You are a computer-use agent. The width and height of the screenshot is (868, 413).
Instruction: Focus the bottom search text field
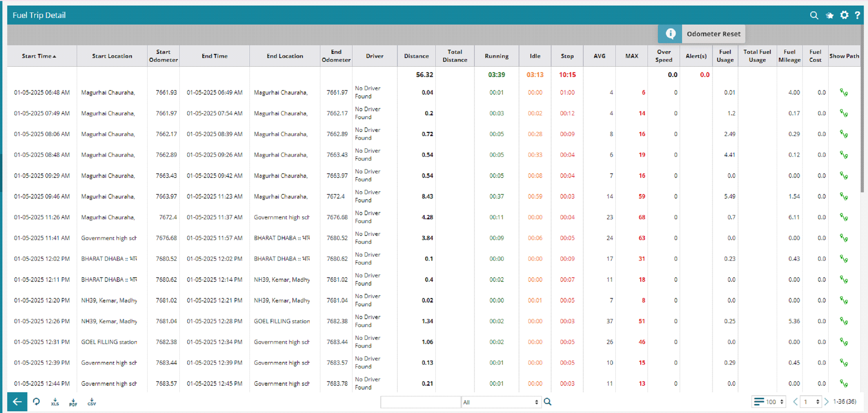pos(421,402)
